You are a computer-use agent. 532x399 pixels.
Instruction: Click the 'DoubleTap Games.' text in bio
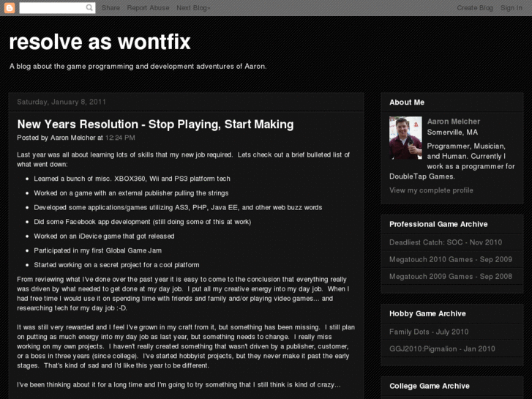tap(422, 176)
